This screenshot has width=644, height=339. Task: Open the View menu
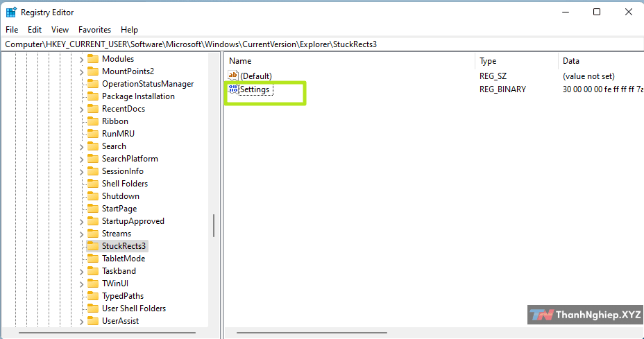60,30
